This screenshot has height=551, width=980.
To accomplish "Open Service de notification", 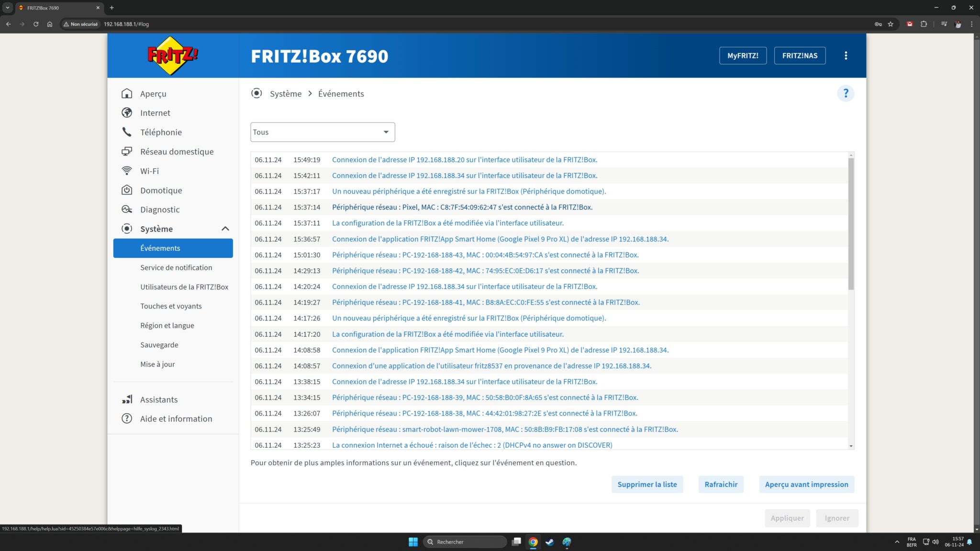I will click(176, 267).
